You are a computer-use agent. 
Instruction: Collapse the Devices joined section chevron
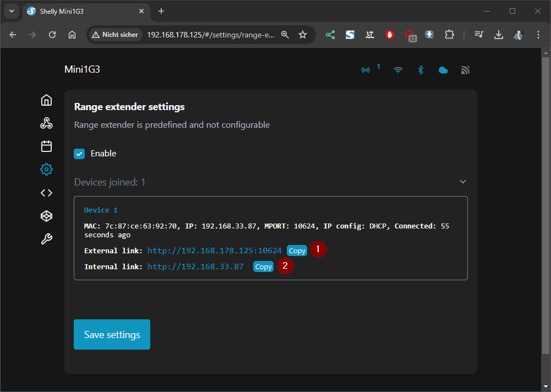463,182
